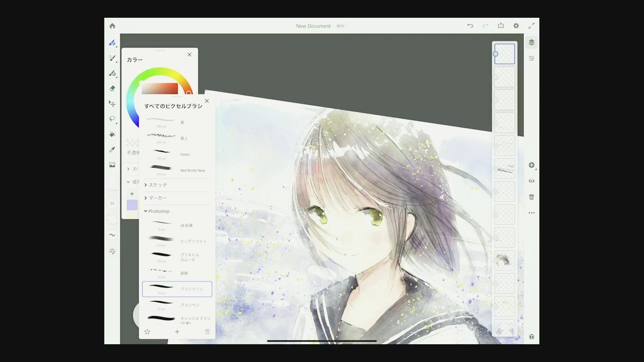Undo the last action

click(x=470, y=26)
